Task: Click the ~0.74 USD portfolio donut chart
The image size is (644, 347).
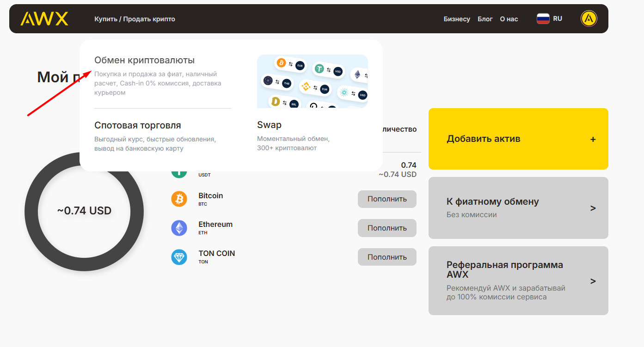Action: coord(84,211)
